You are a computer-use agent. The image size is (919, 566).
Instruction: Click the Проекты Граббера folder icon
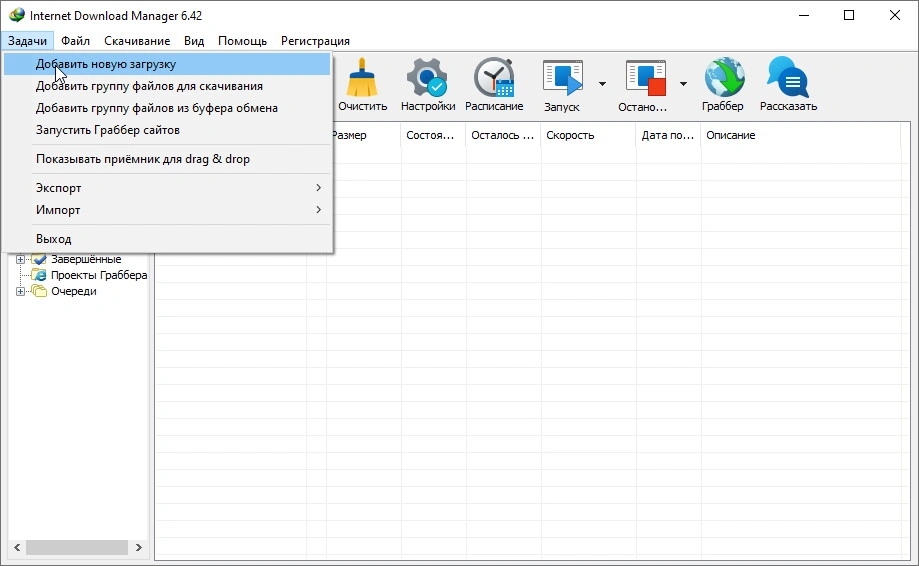click(39, 275)
